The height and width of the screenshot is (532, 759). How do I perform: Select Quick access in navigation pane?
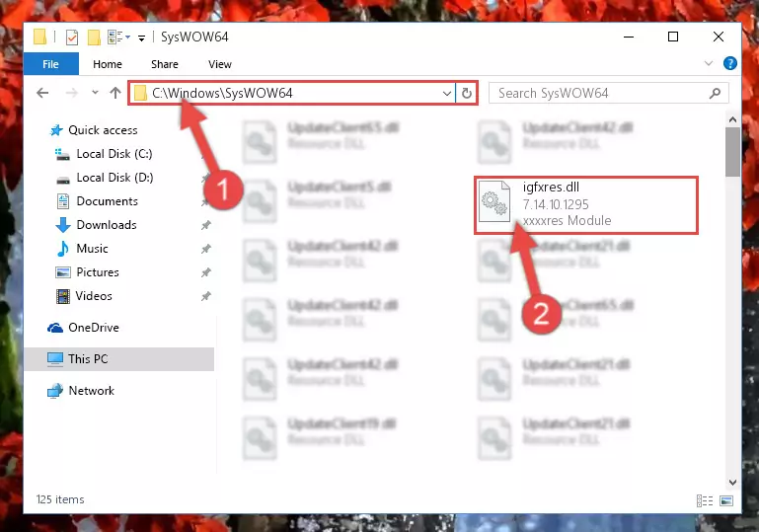pos(103,130)
